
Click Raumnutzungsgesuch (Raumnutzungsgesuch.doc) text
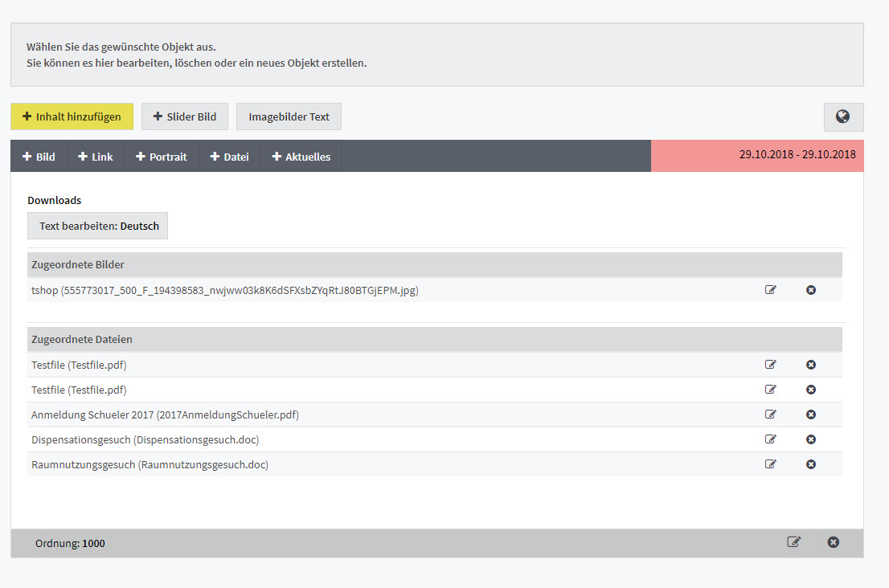point(150,464)
